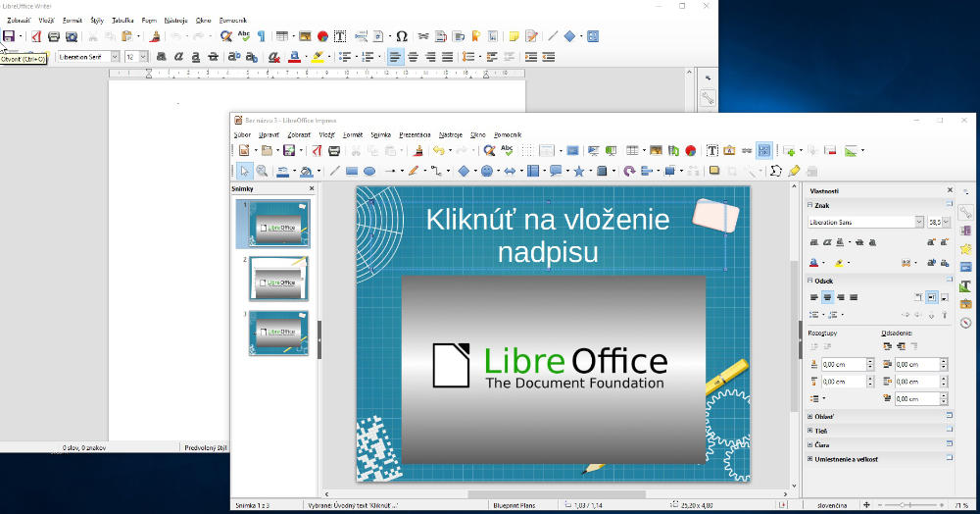This screenshot has width=980, height=514.
Task: Open Impress line color dropdown arrow
Action: (x=294, y=171)
